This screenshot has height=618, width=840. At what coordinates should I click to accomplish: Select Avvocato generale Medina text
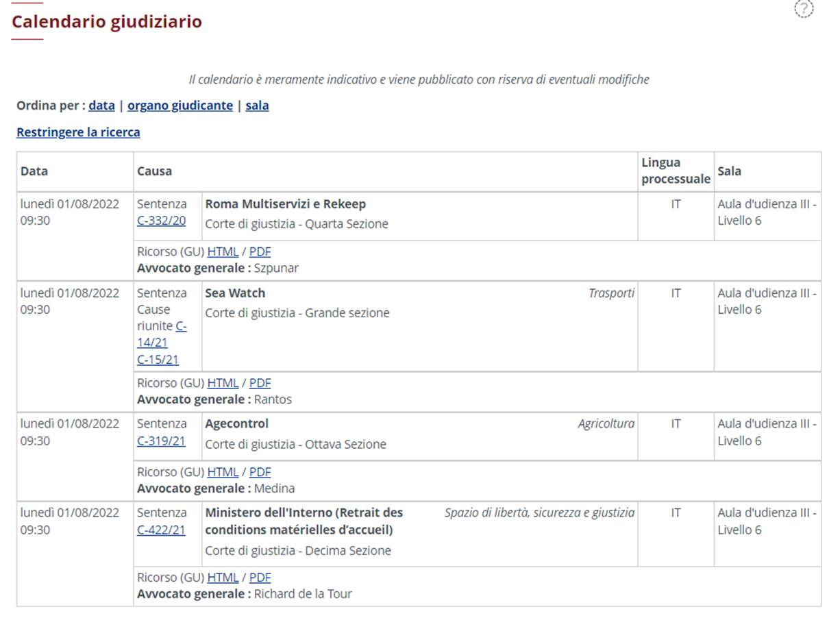pos(216,489)
